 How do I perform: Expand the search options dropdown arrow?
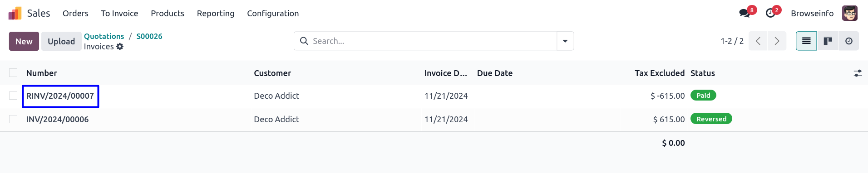(565, 41)
